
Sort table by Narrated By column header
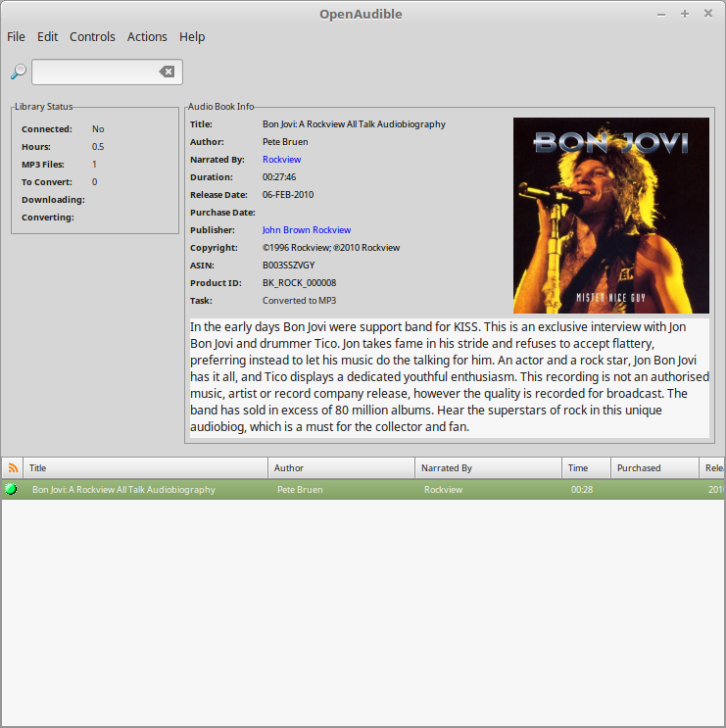(488, 468)
